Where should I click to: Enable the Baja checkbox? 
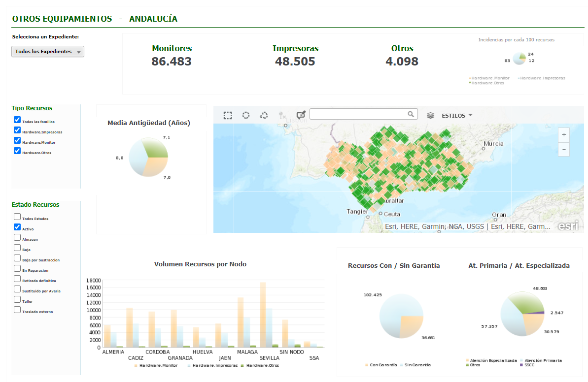[x=17, y=248]
